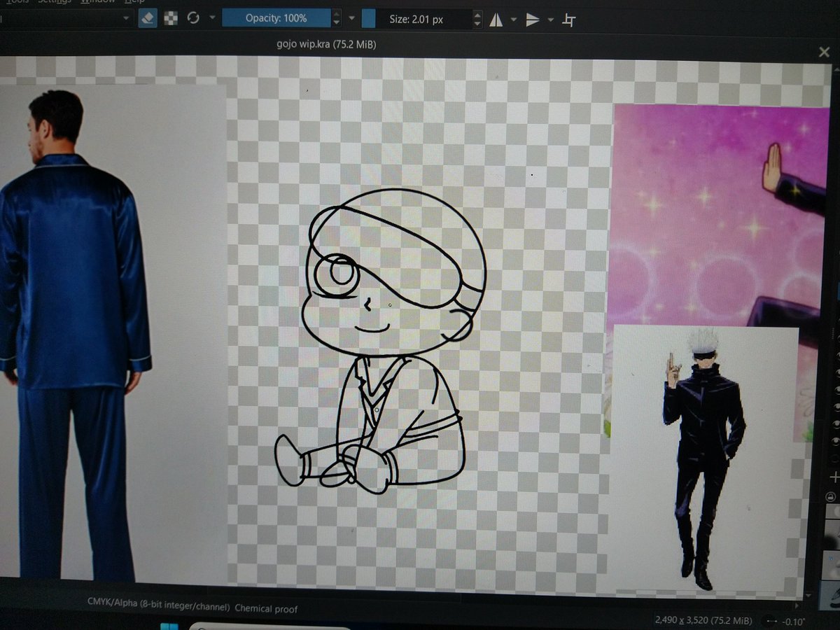
Task: Click the plus icon in the layers panel
Action: pyautogui.click(x=834, y=477)
